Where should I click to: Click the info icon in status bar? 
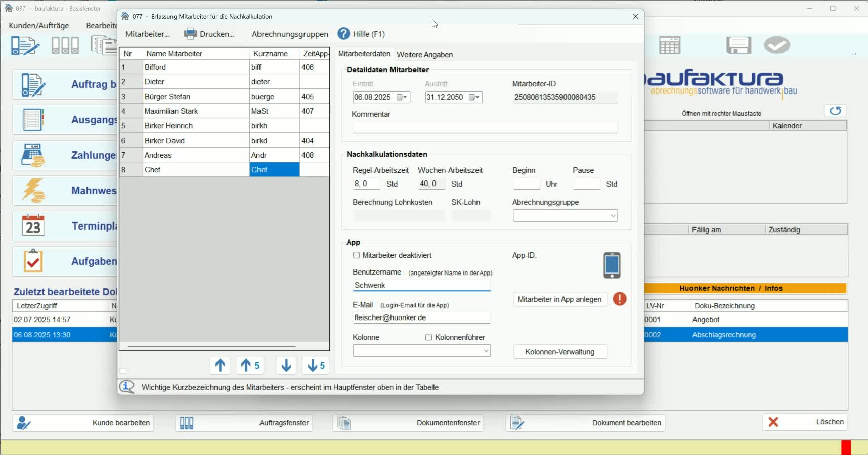[x=127, y=387]
